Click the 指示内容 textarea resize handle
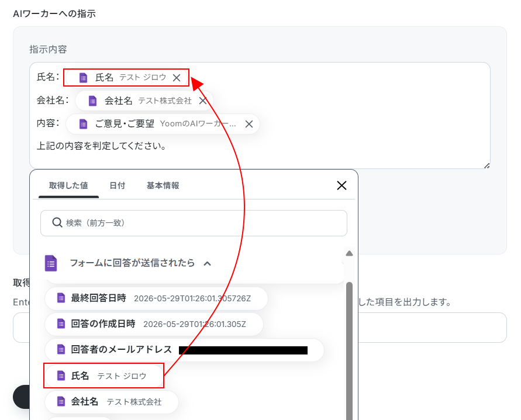 [x=487, y=166]
